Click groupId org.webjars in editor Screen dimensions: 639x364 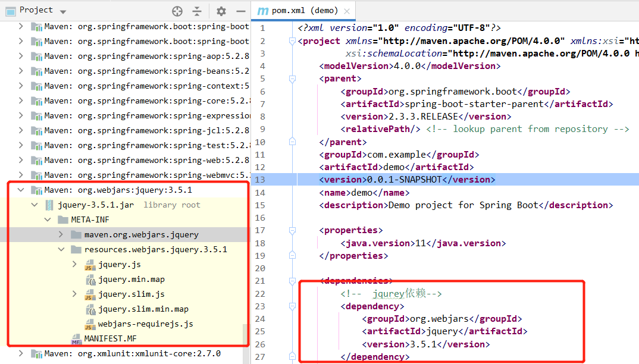(439, 319)
